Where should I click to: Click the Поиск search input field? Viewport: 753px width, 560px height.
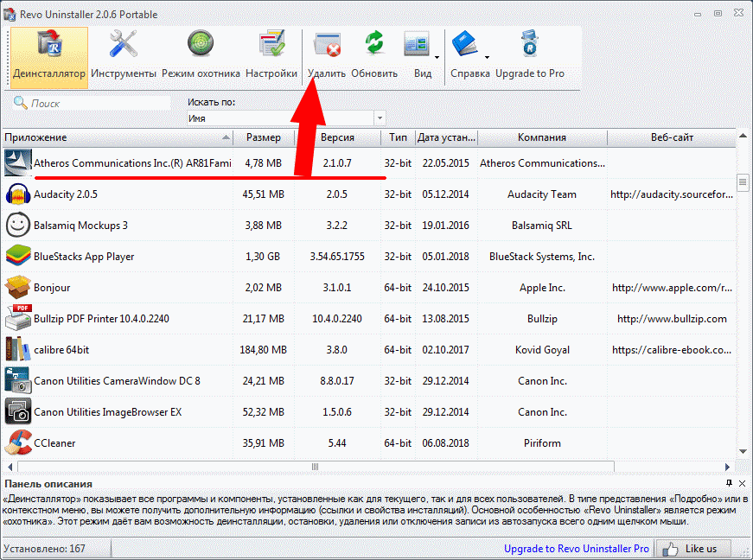(95, 104)
